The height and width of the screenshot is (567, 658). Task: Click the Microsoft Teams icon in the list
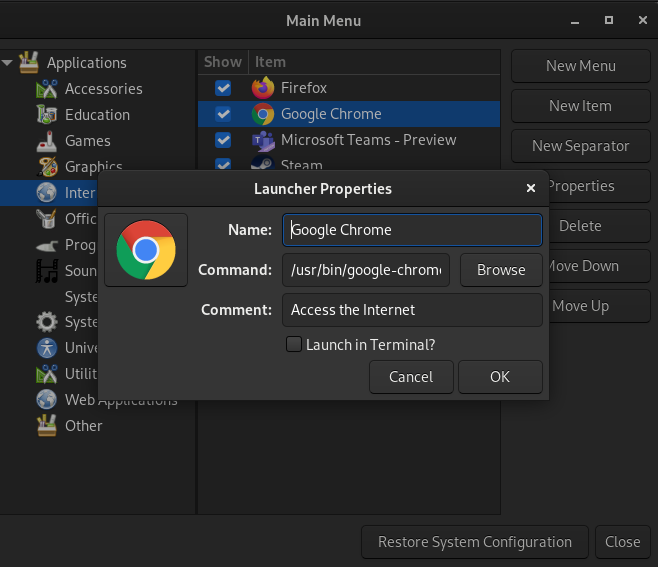[263, 140]
